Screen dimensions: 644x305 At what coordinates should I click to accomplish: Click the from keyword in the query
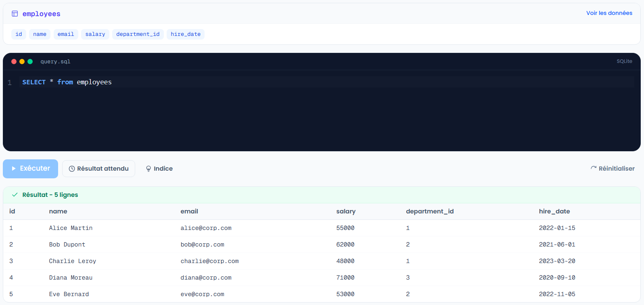tap(65, 82)
